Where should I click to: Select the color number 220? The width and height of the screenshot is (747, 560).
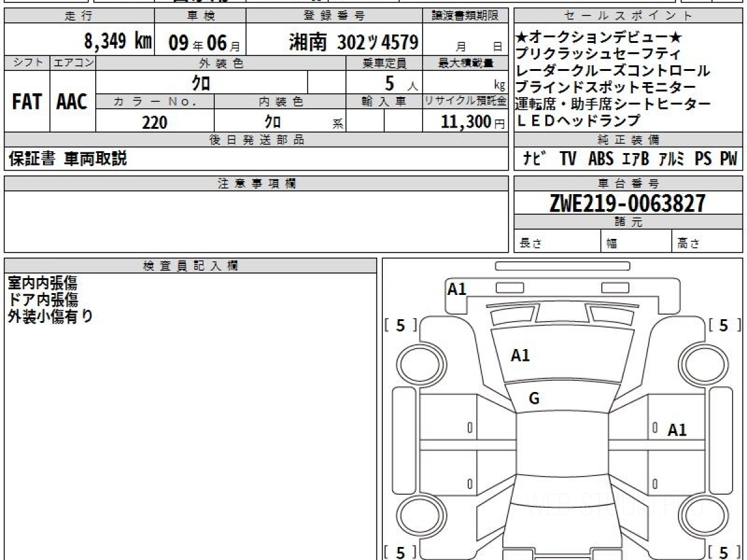(154, 123)
